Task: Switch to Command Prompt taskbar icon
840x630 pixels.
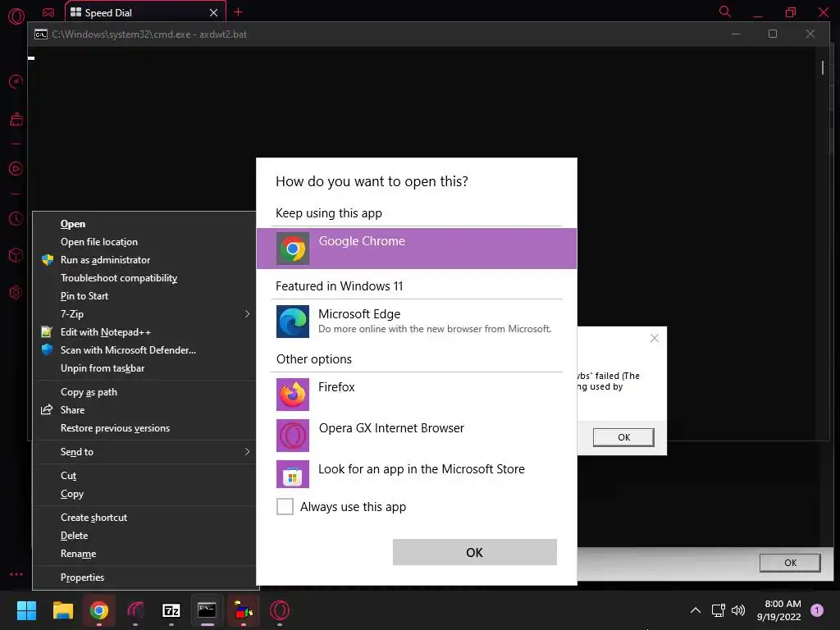Action: (207, 610)
